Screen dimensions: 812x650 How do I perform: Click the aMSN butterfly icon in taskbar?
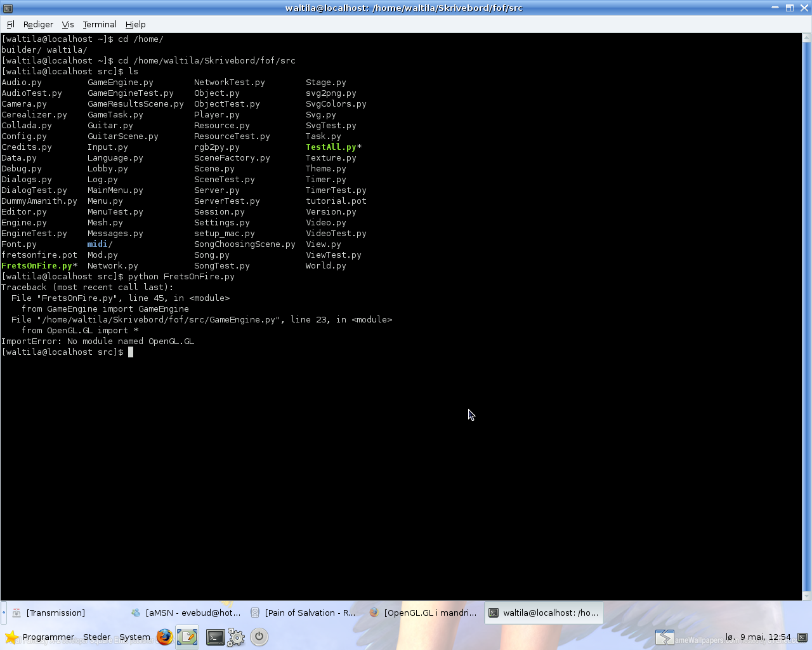coord(136,613)
